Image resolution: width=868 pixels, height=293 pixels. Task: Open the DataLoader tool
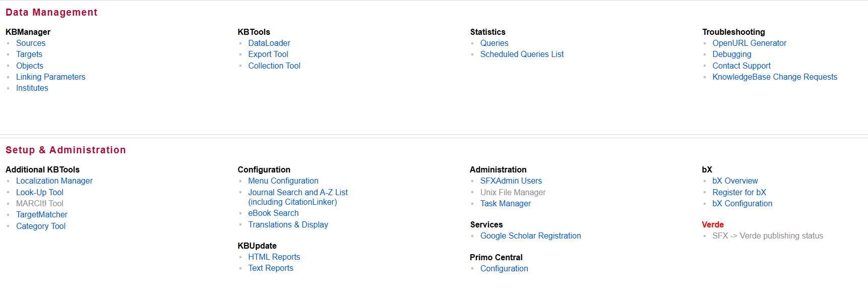point(269,43)
